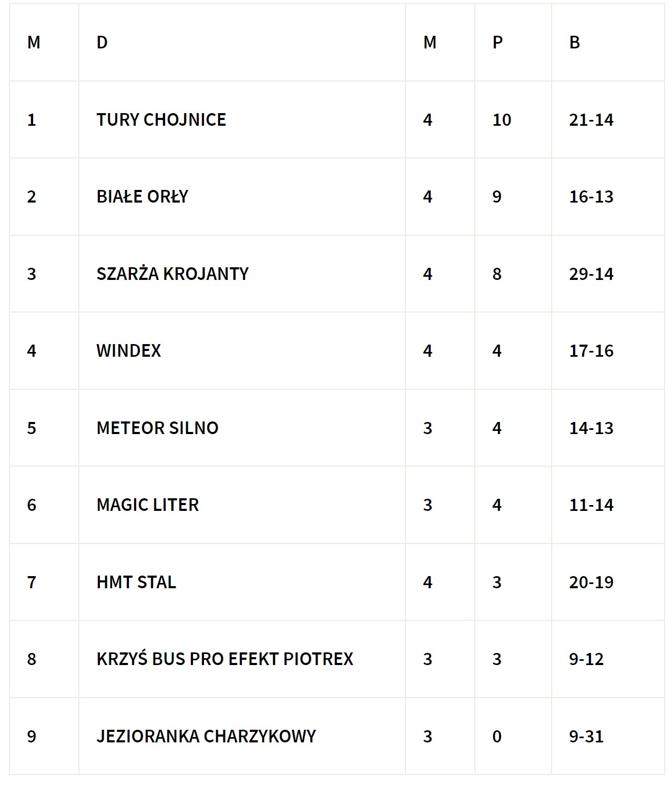The width and height of the screenshot is (672, 785).
Task: Click the D column header
Action: (102, 43)
